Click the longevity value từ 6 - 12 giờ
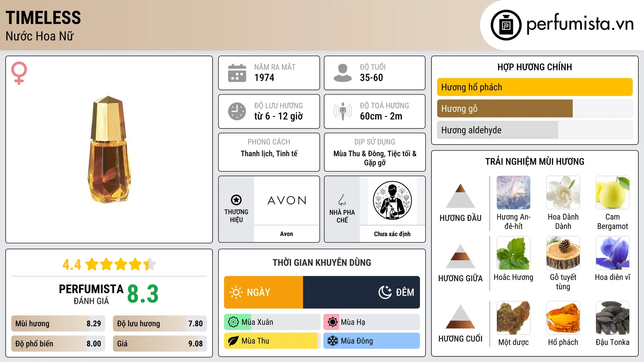The height and width of the screenshot is (362, 644). [x=278, y=116]
